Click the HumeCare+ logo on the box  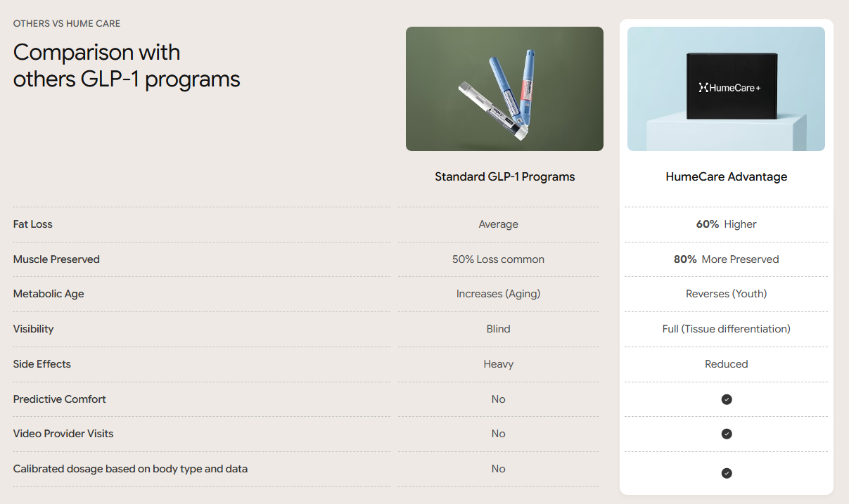click(729, 88)
